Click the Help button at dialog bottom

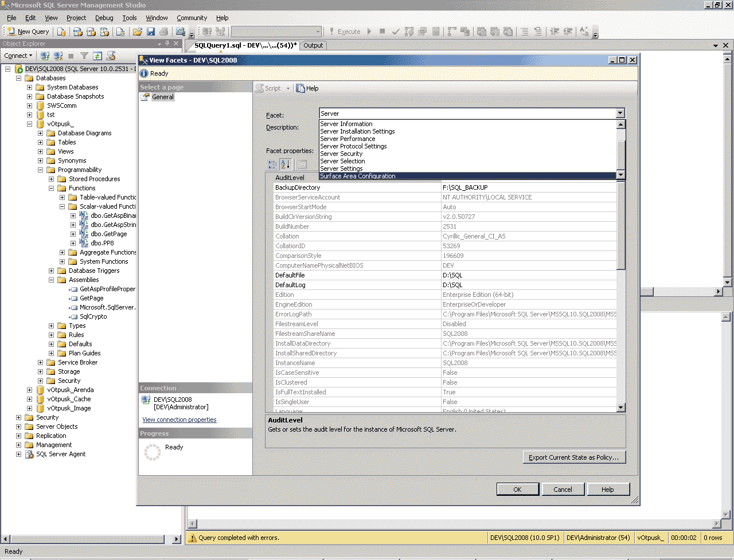pyautogui.click(x=608, y=489)
